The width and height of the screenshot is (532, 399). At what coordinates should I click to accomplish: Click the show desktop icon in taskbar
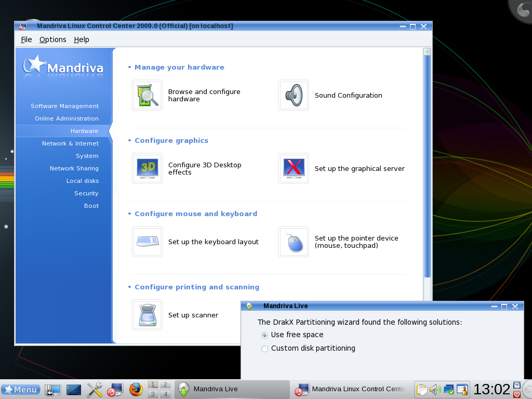pyautogui.click(x=53, y=390)
